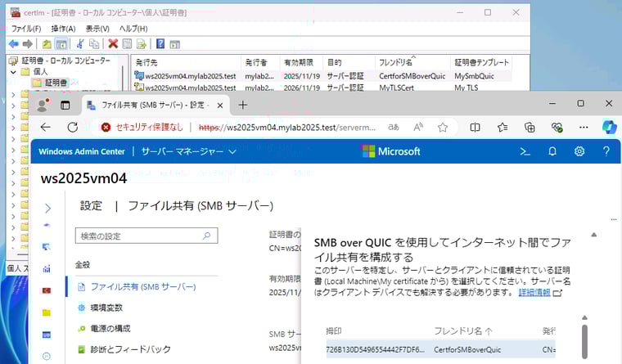Click the yellow folder Files tool icon in sidebar
Image resolution: width=622 pixels, height=364 pixels.
click(47, 312)
